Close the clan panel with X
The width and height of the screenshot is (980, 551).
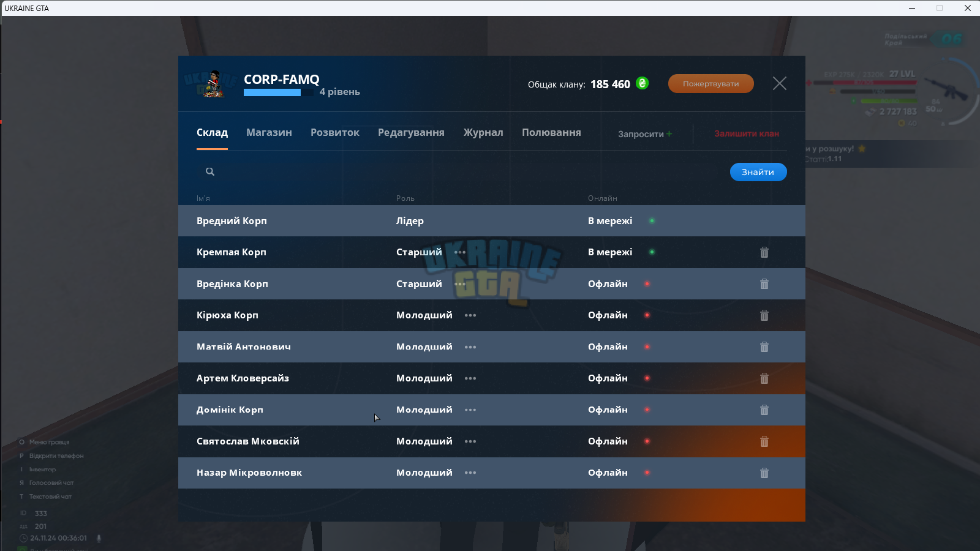click(x=779, y=83)
